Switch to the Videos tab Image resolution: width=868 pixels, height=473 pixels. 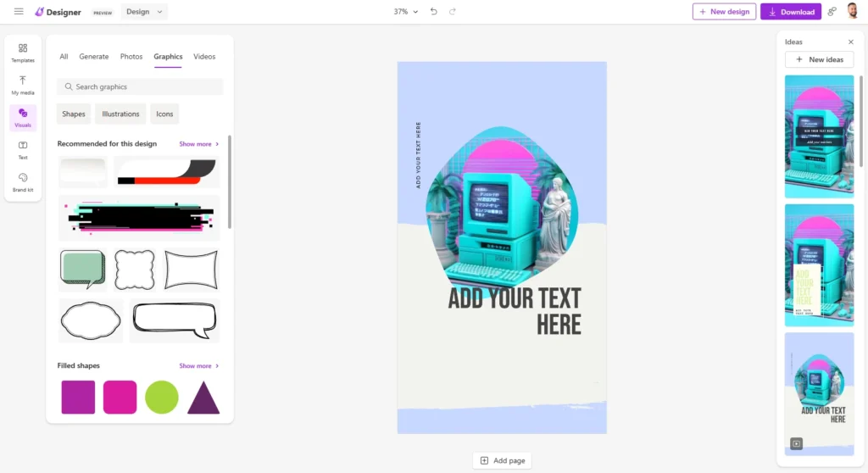(x=204, y=57)
